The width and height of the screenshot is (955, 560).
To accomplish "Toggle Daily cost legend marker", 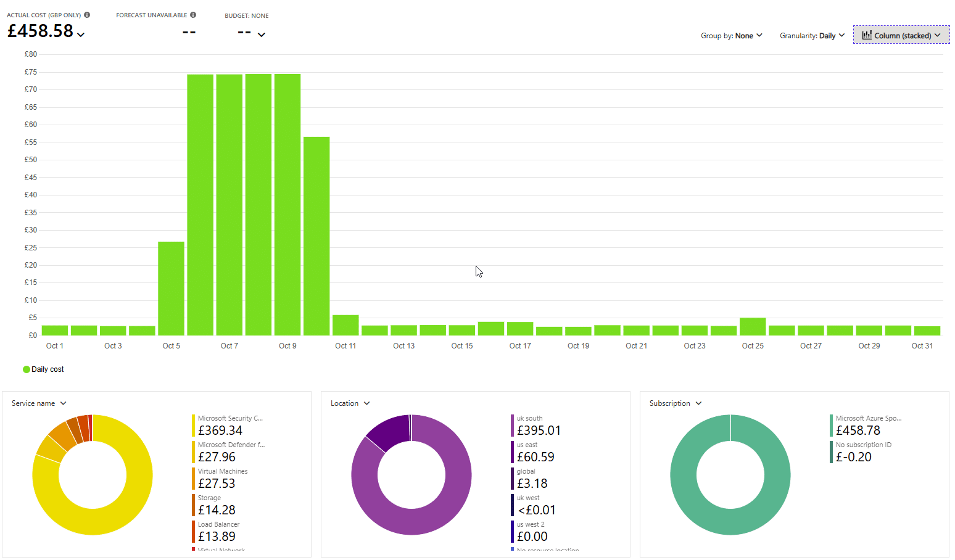I will (27, 369).
